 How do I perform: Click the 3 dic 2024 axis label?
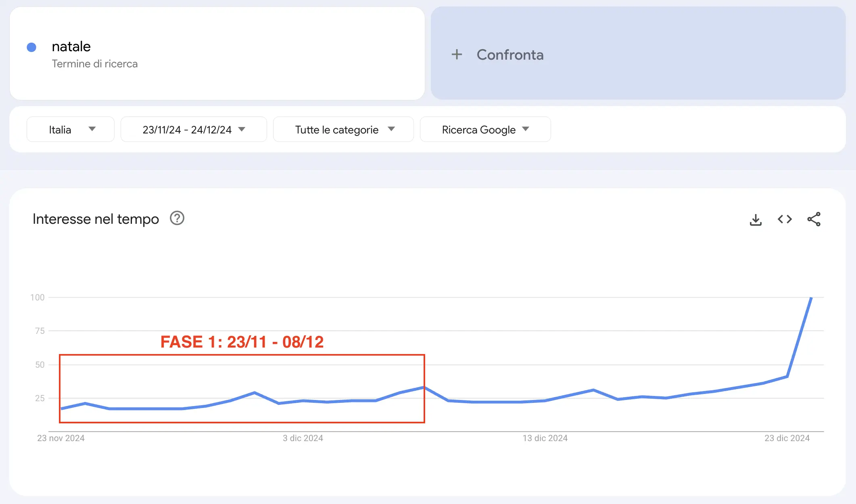[303, 438]
